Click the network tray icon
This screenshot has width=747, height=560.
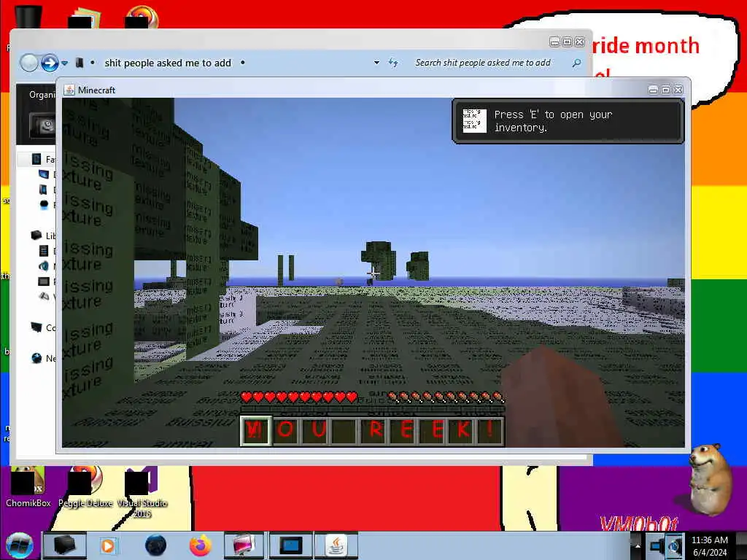(657, 545)
